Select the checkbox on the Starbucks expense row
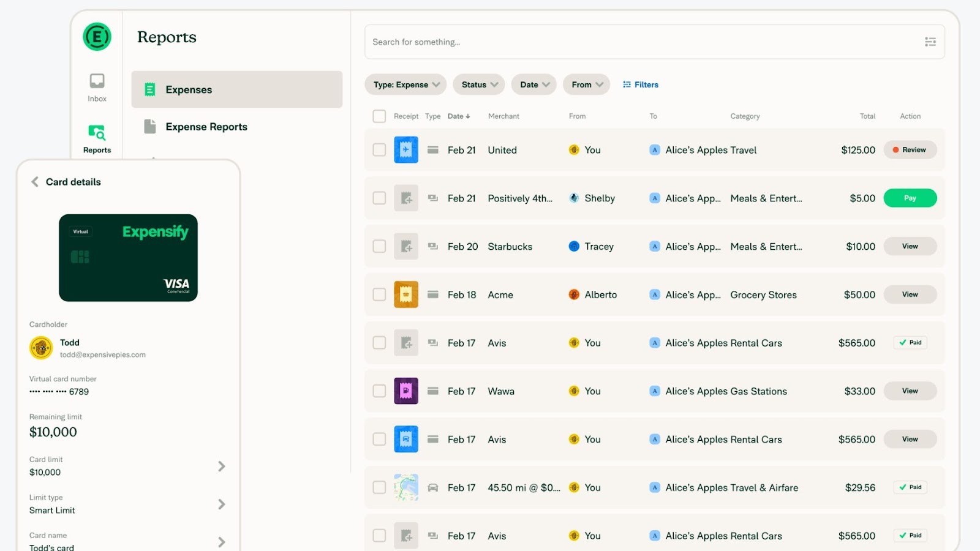The image size is (980, 551). click(x=379, y=246)
